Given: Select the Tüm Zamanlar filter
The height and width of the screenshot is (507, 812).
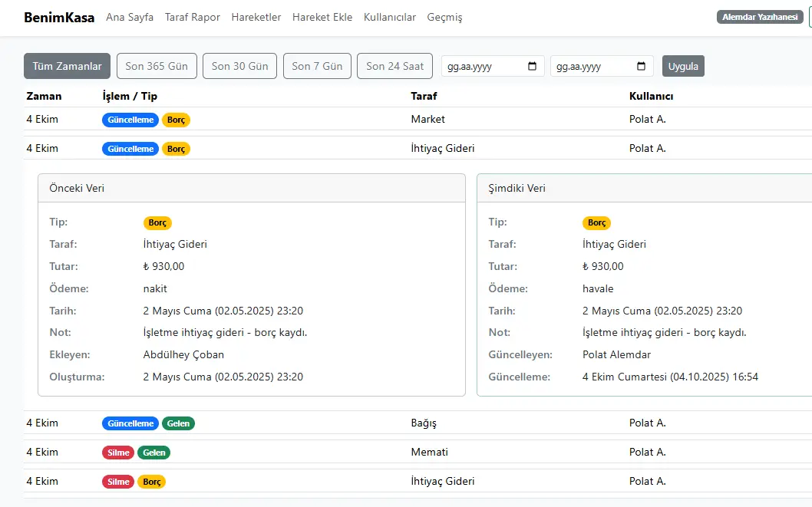Looking at the screenshot, I should (68, 66).
